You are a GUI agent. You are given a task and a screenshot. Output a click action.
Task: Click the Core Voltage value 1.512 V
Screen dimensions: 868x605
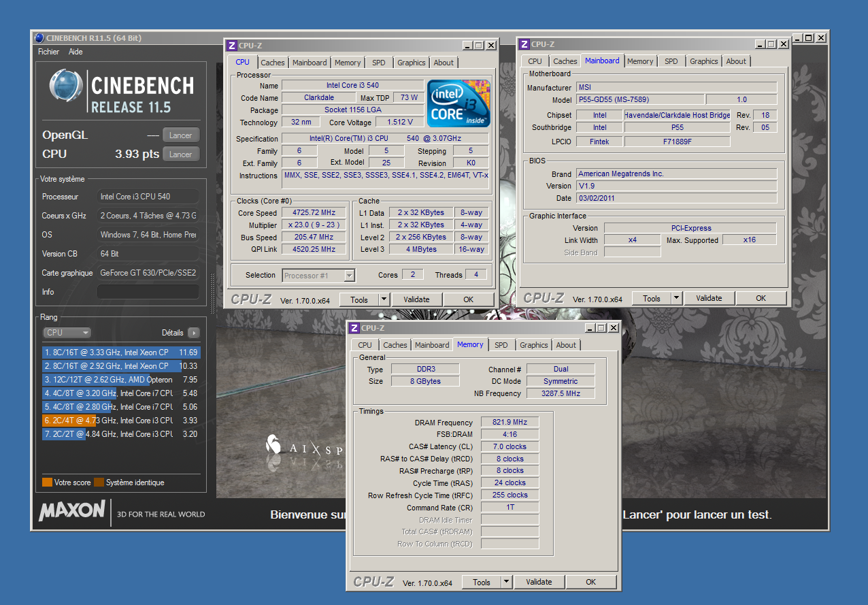point(399,122)
